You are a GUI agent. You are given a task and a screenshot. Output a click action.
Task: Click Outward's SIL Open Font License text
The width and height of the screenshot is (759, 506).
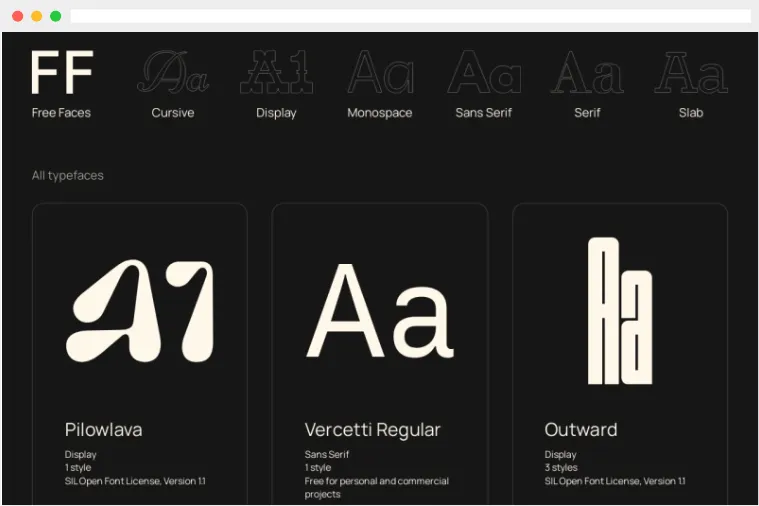(615, 481)
